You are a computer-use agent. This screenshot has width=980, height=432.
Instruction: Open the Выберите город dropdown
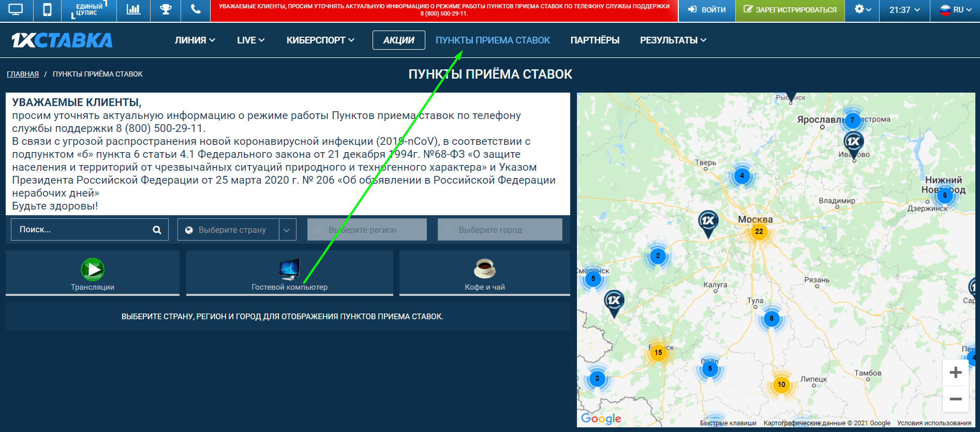point(500,230)
